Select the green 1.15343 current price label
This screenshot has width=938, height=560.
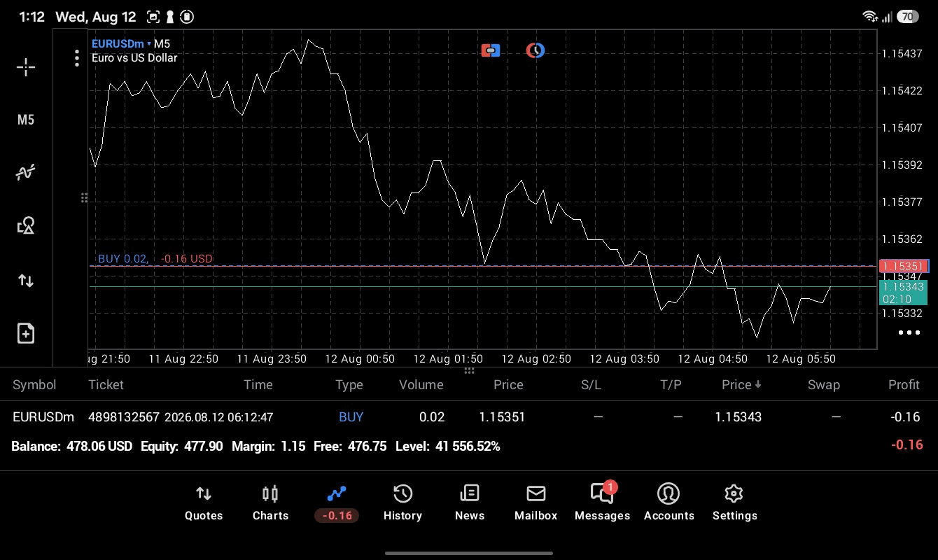click(903, 293)
